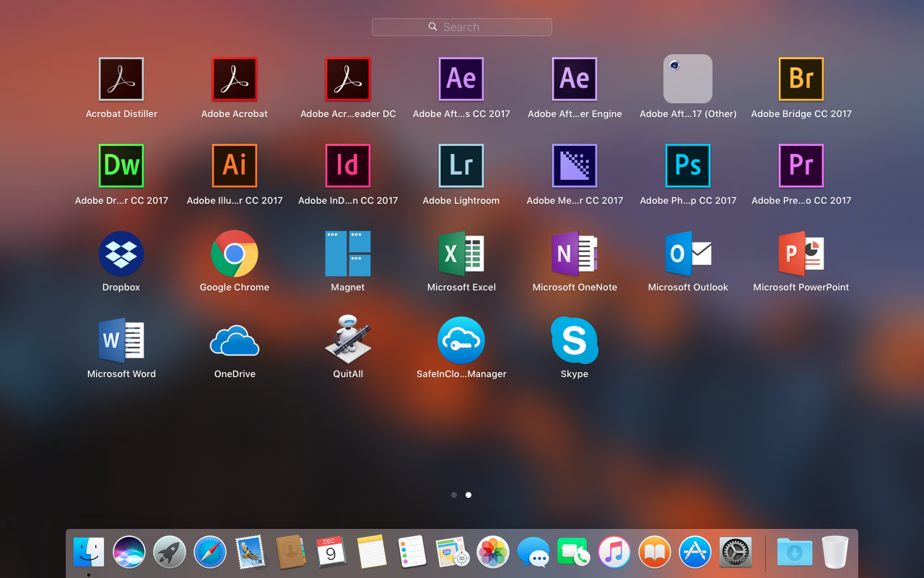Launch Microsoft PowerPoint

(801, 254)
